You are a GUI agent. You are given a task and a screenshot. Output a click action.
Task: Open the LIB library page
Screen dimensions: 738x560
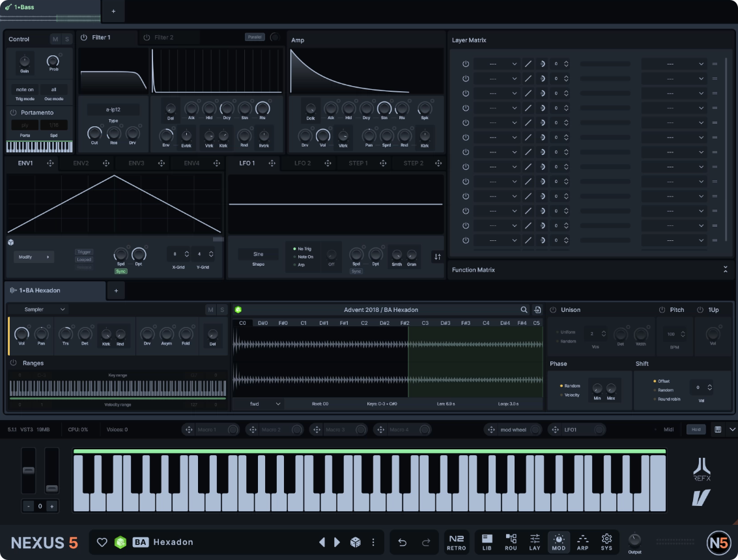[487, 542]
